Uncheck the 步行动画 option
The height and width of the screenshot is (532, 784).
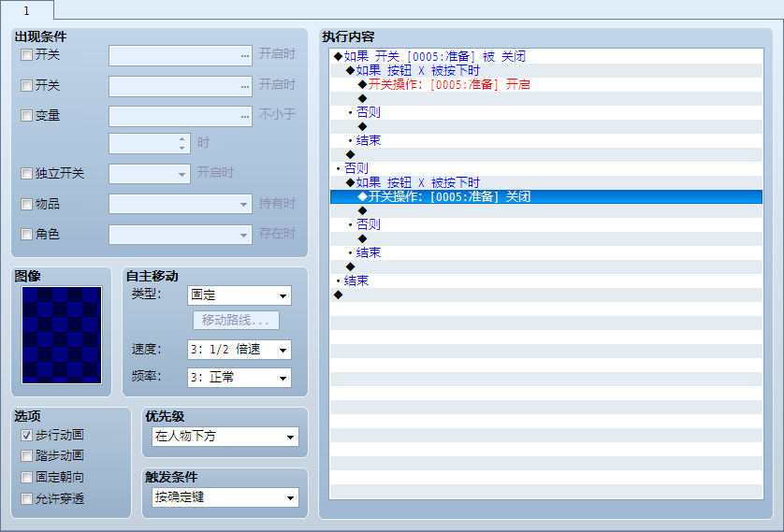(x=26, y=435)
